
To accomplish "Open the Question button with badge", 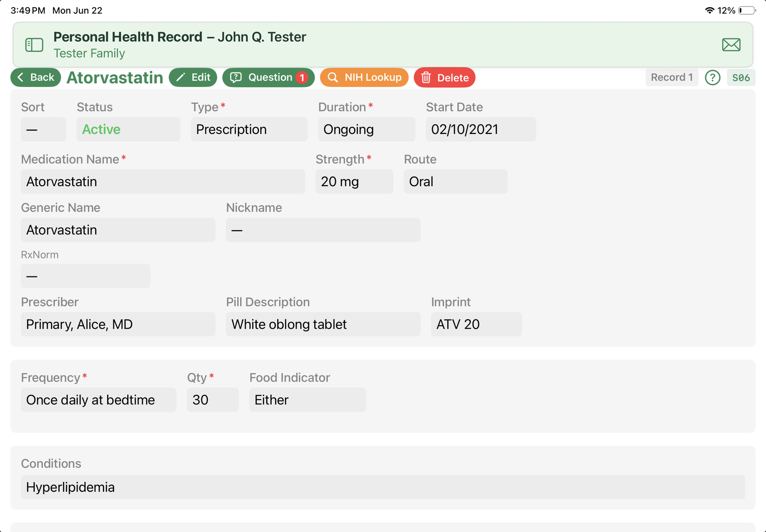I will pos(268,78).
